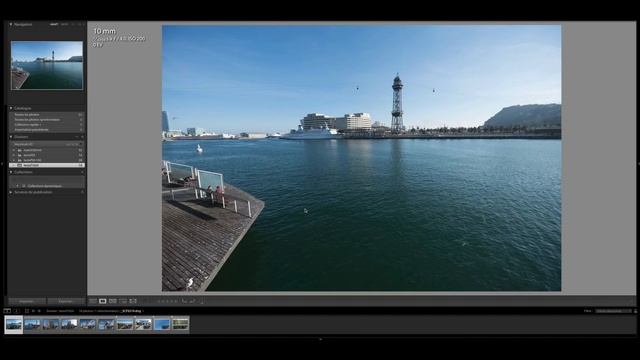Image resolution: width=640 pixels, height=360 pixels.
Task: Toggle the filter lock switch
Action: pyautogui.click(x=636, y=311)
